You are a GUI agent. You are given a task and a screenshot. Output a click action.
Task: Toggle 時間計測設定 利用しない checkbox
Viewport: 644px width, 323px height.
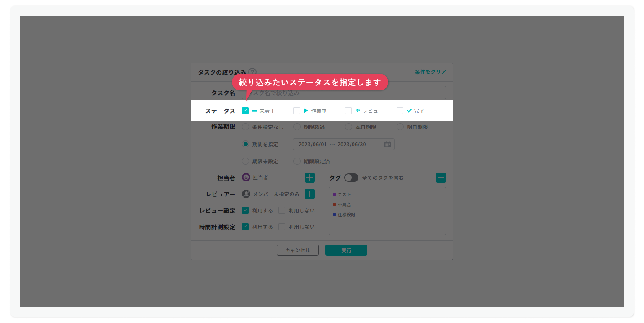[x=282, y=227]
